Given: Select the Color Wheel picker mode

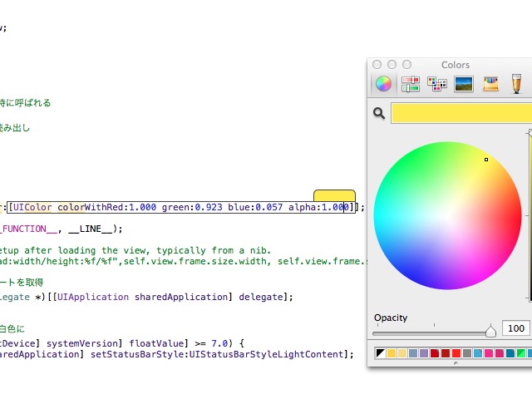Looking at the screenshot, I should tap(383, 83).
